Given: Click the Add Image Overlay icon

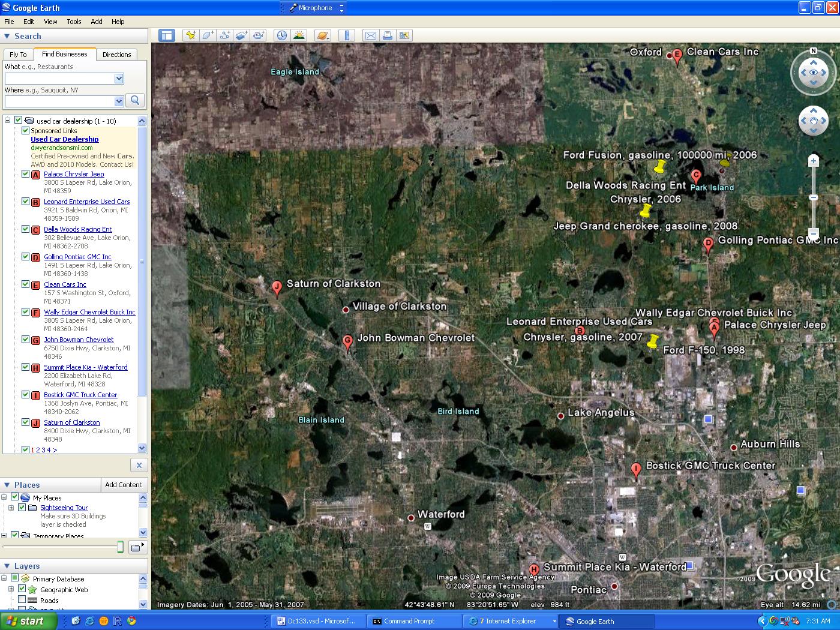Looking at the screenshot, I should [x=241, y=35].
